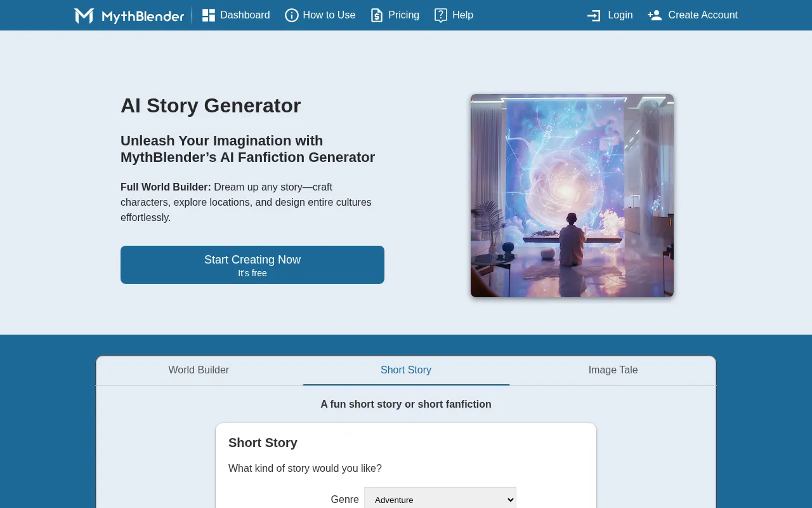Click the How to Use info icon
The image size is (812, 508).
[292, 15]
